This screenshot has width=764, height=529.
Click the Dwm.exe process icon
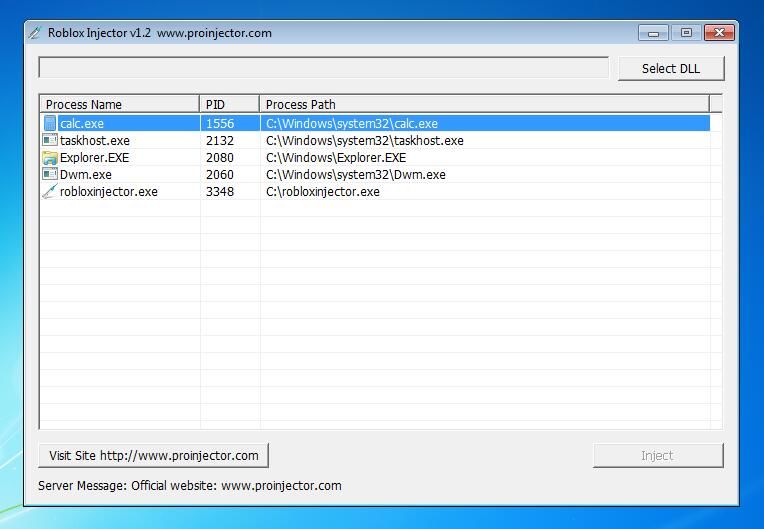pos(50,174)
